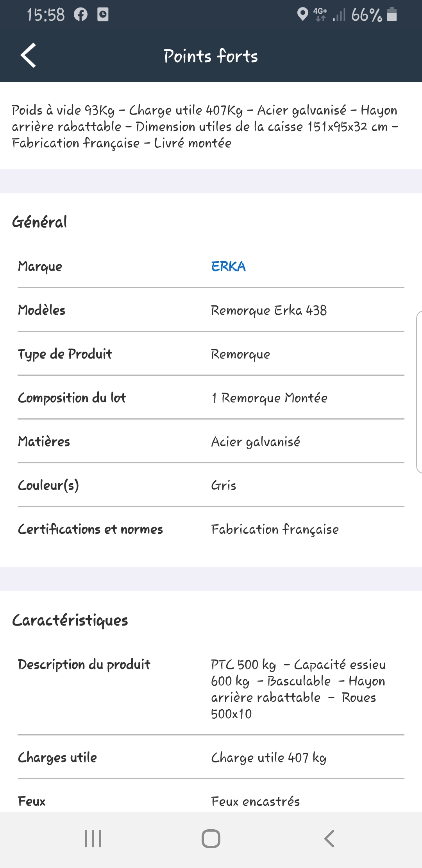
Task: Tap the Matières row Acier galvanisé
Action: (x=256, y=442)
